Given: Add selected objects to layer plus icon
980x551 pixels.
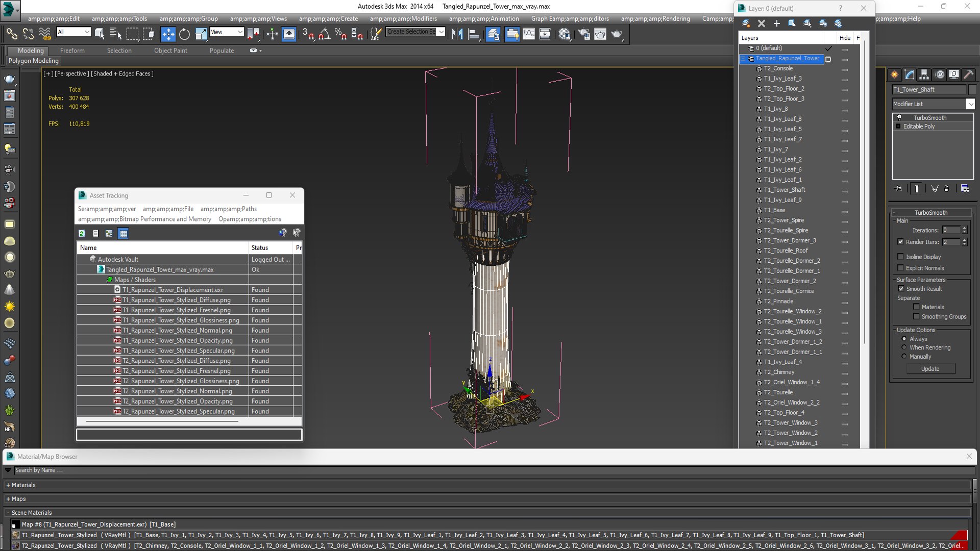Looking at the screenshot, I should point(777,23).
